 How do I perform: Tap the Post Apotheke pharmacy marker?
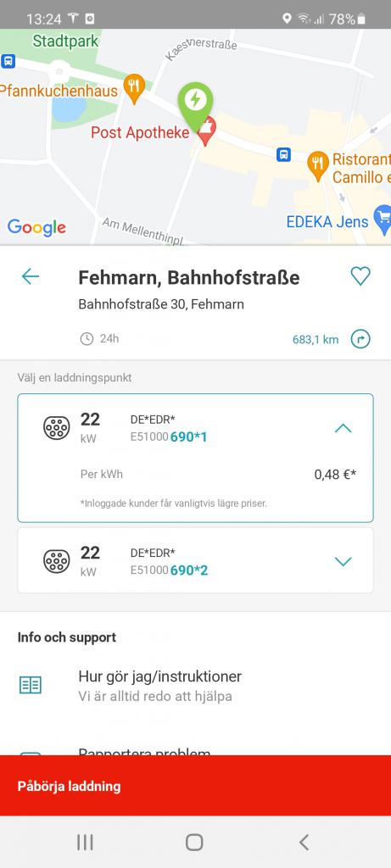click(207, 131)
